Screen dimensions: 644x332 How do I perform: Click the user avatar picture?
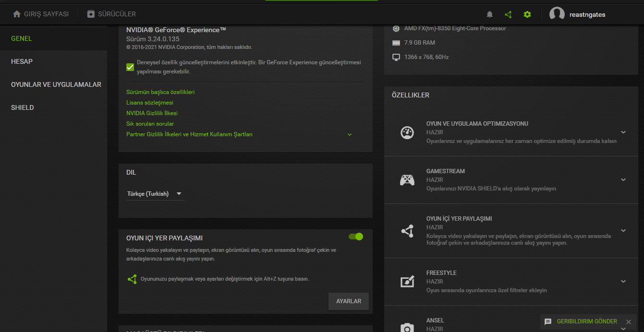557,14
